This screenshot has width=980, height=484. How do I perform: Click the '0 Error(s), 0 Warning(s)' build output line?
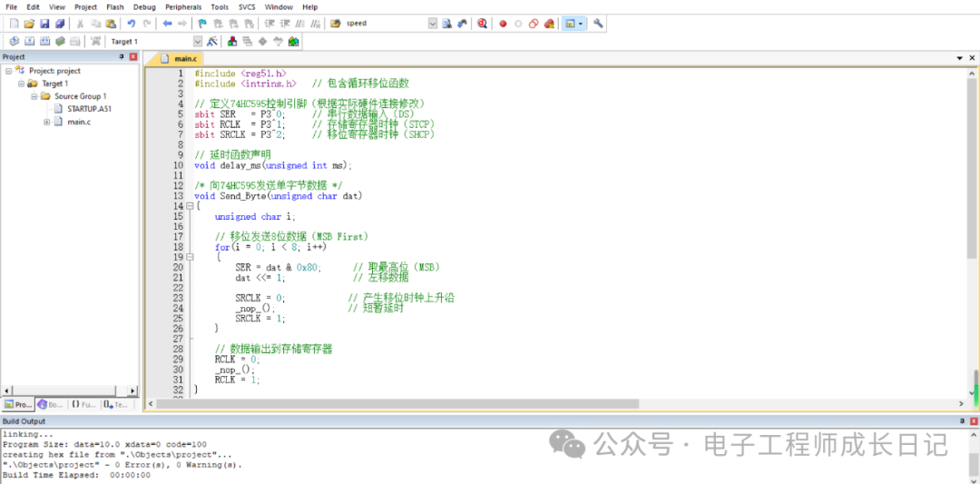click(x=122, y=465)
